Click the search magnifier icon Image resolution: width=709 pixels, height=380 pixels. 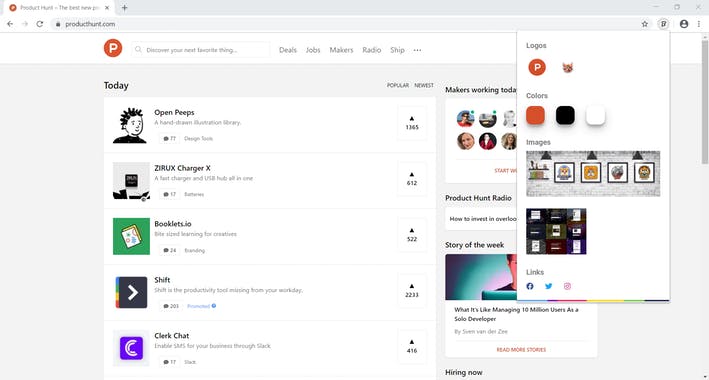pos(138,49)
